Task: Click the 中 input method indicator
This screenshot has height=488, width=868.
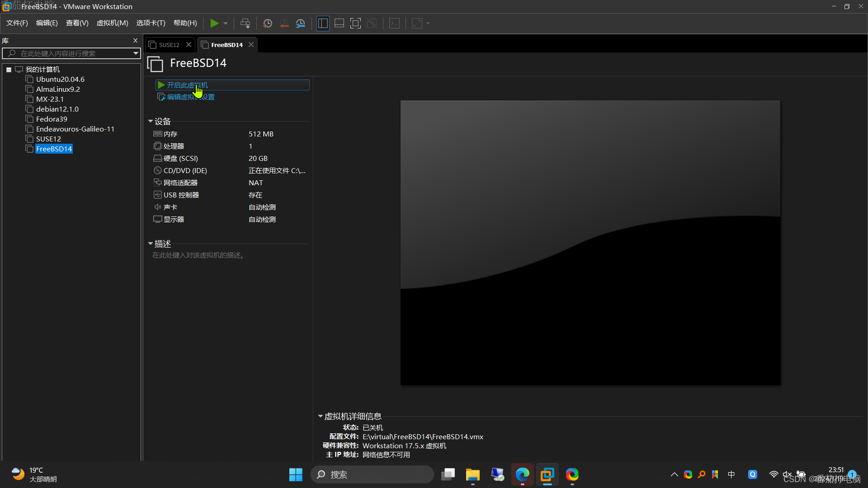Action: pyautogui.click(x=731, y=474)
